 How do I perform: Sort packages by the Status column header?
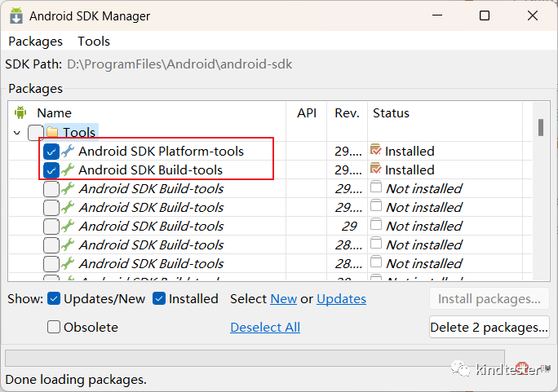[x=391, y=113]
